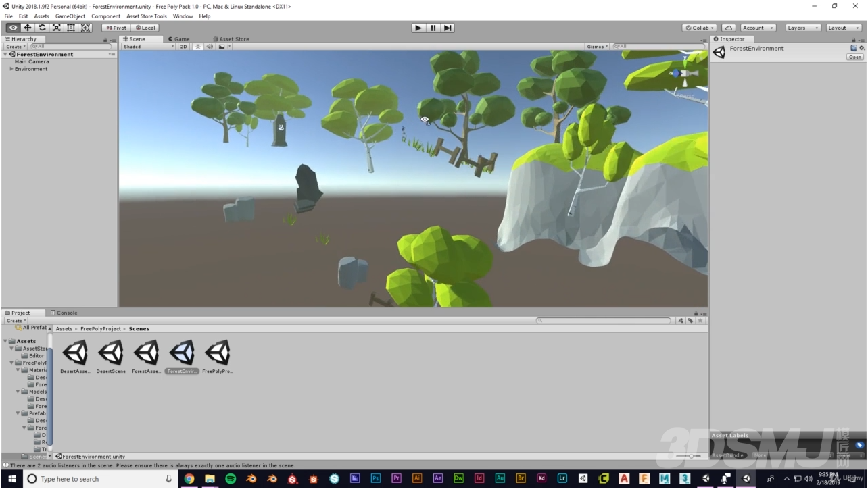Open Windows Start menu
Viewport: 868px width, 489px height.
click(x=11, y=479)
